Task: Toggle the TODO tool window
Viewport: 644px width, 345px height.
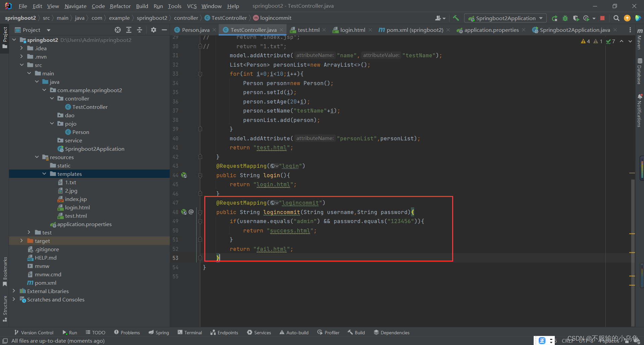Action: pyautogui.click(x=96, y=332)
